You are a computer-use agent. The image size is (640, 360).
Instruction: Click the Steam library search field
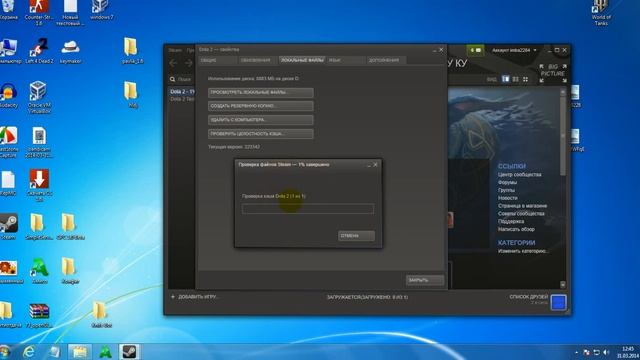point(182,79)
